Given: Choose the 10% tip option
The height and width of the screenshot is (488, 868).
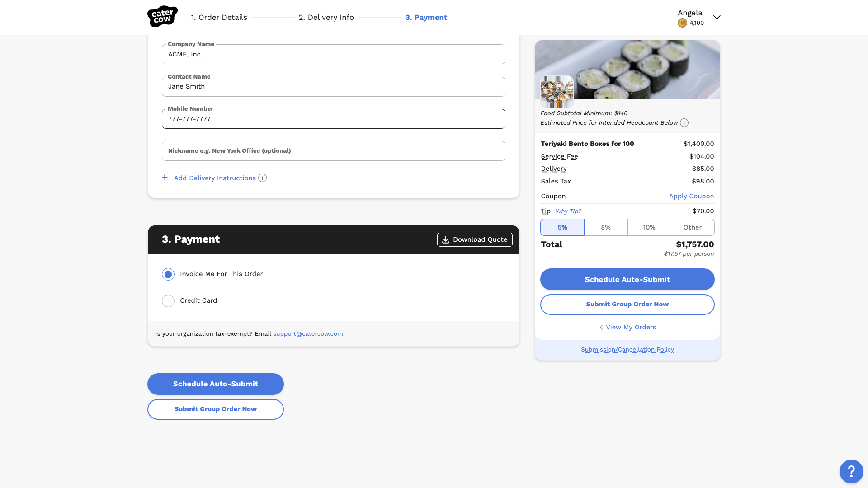Looking at the screenshot, I should click(649, 227).
